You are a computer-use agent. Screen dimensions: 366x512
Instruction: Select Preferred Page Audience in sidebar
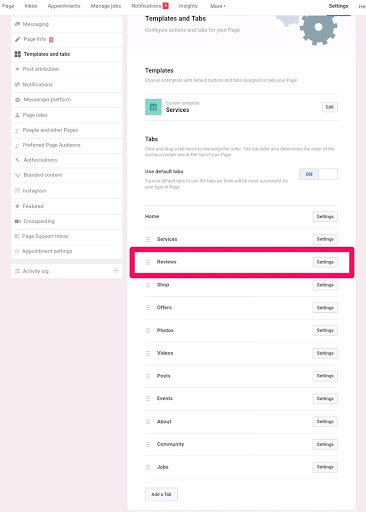(67, 145)
